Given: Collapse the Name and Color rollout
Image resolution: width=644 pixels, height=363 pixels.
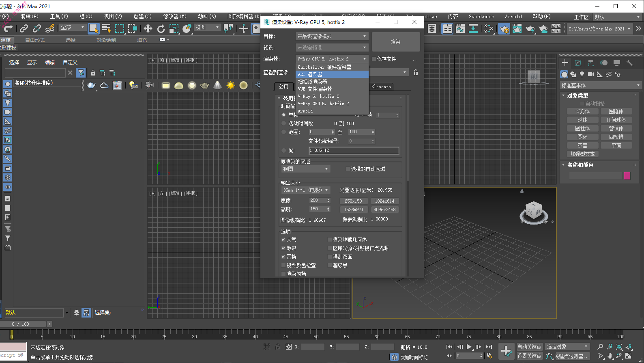Looking at the screenshot, I should 580,165.
